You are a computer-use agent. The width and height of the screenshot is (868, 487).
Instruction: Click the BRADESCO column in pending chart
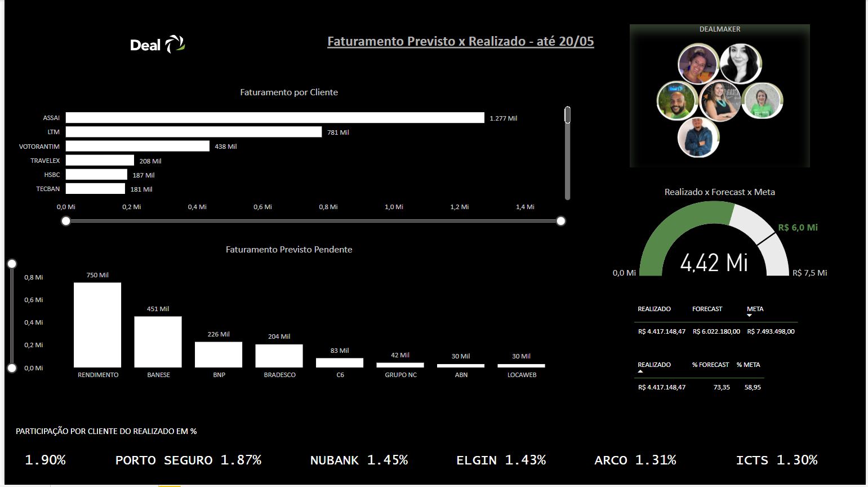click(279, 356)
